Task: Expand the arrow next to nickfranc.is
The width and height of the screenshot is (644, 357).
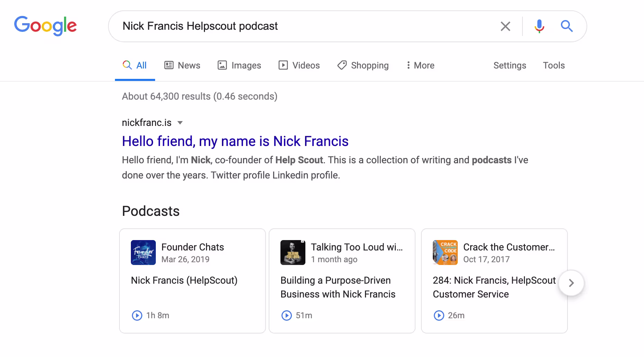Action: coord(180,123)
